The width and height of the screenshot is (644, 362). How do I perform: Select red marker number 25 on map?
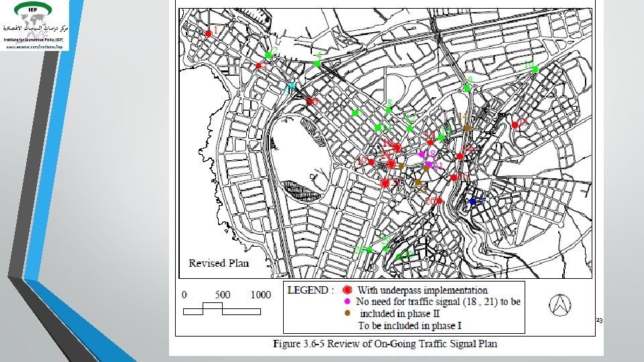pyautogui.click(x=453, y=177)
